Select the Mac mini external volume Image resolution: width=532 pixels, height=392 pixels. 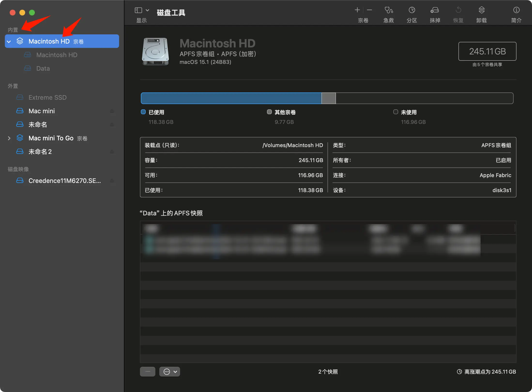tap(42, 111)
